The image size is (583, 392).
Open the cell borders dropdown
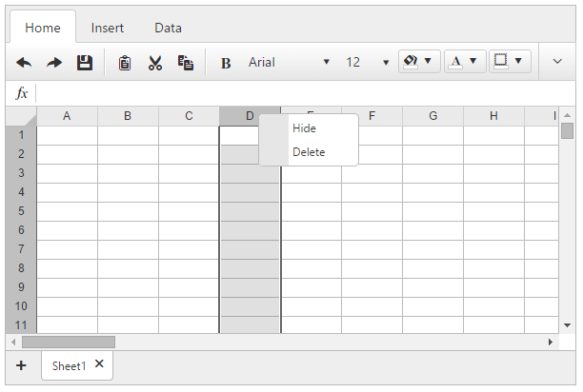coord(510,61)
